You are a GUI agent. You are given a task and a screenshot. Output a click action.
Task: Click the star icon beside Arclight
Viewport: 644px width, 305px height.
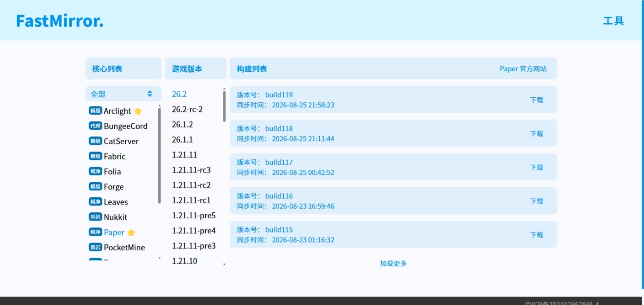138,111
